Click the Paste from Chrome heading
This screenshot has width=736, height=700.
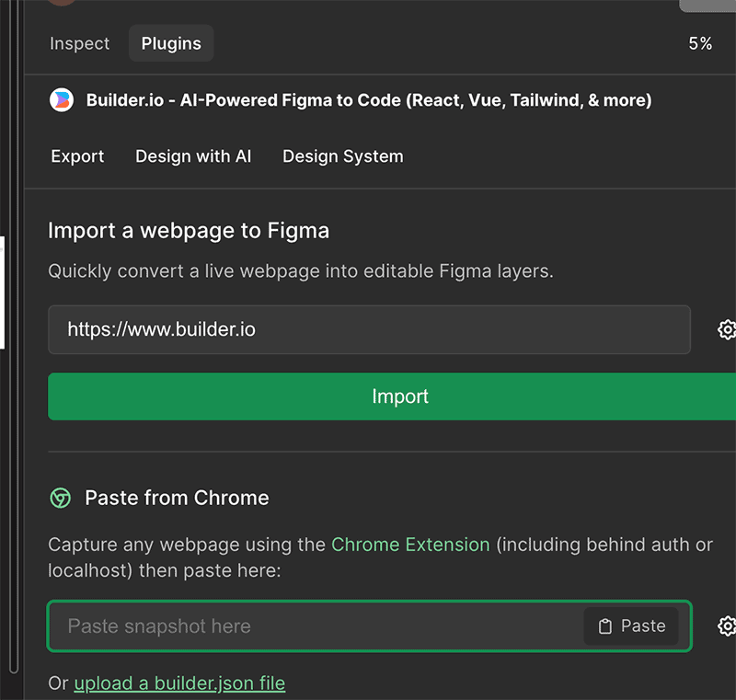[x=177, y=498]
